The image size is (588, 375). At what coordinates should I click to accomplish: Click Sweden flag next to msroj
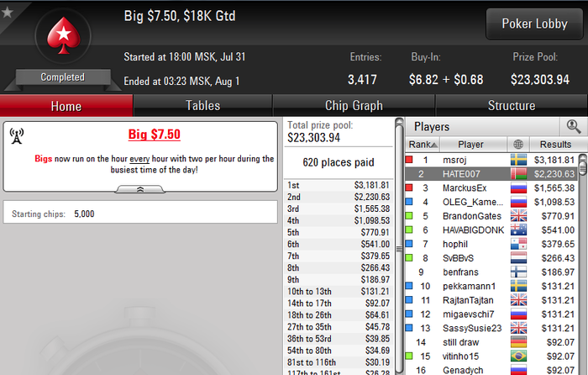coord(518,160)
